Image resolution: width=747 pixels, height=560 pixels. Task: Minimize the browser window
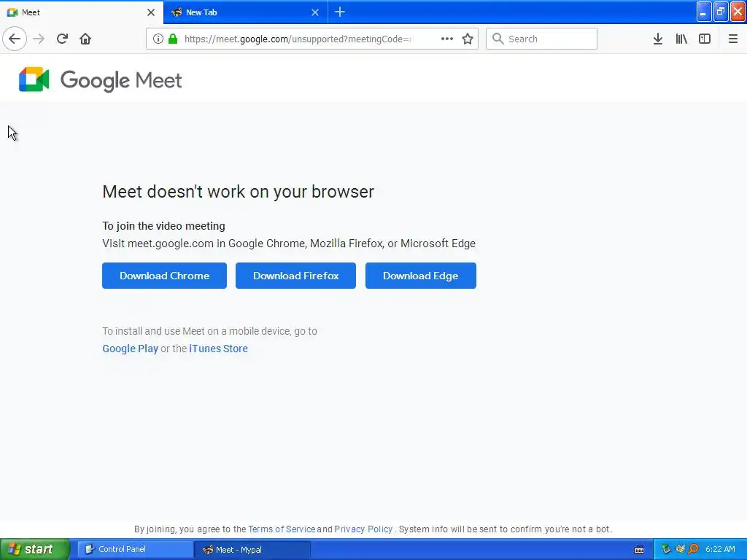click(704, 12)
